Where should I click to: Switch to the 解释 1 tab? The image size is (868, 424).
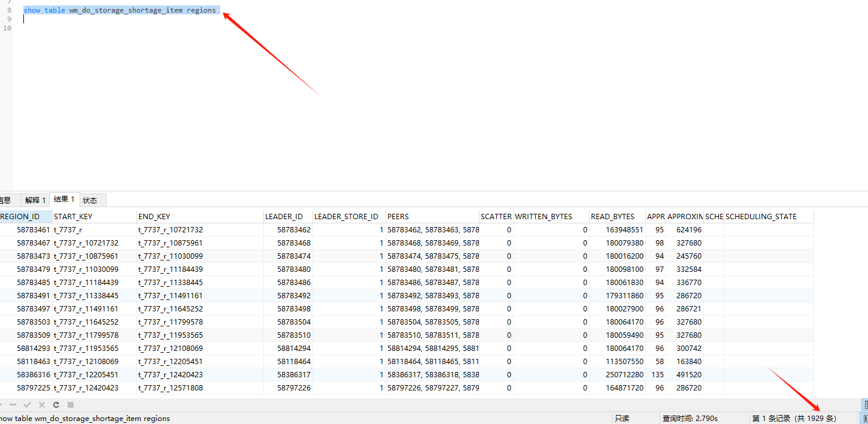(35, 200)
